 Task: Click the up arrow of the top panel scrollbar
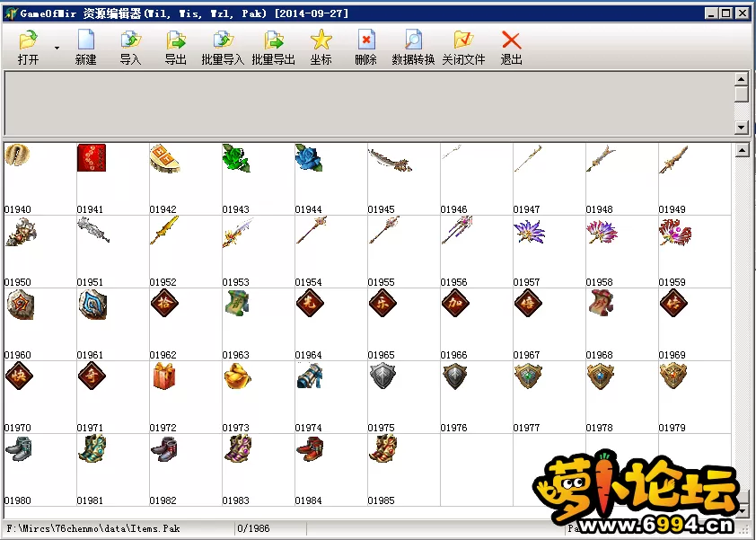742,78
